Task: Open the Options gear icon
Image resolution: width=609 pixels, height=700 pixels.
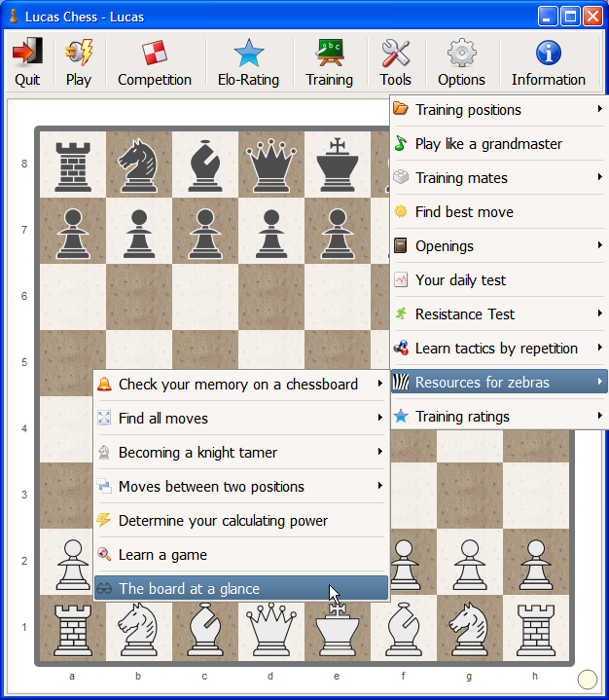Action: tap(461, 53)
